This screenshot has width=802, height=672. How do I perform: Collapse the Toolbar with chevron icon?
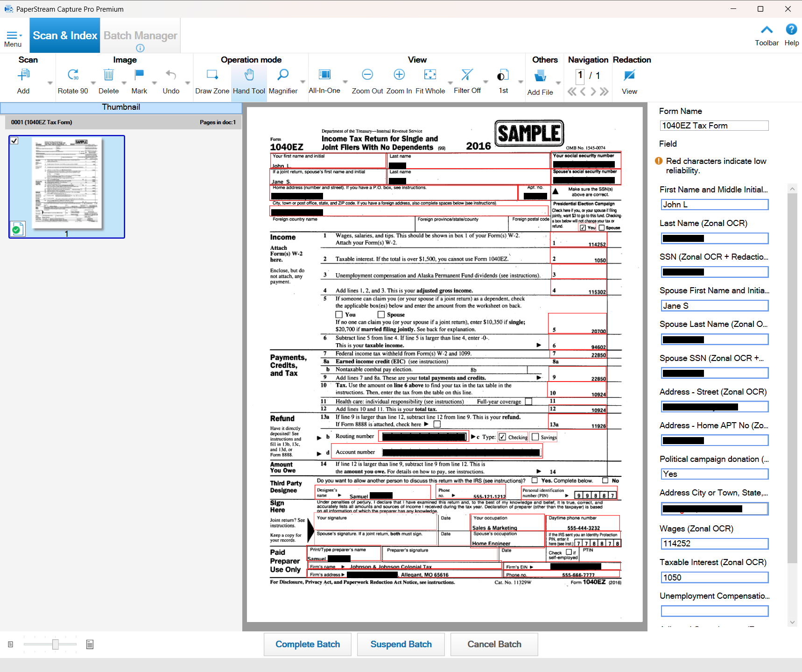pyautogui.click(x=767, y=30)
